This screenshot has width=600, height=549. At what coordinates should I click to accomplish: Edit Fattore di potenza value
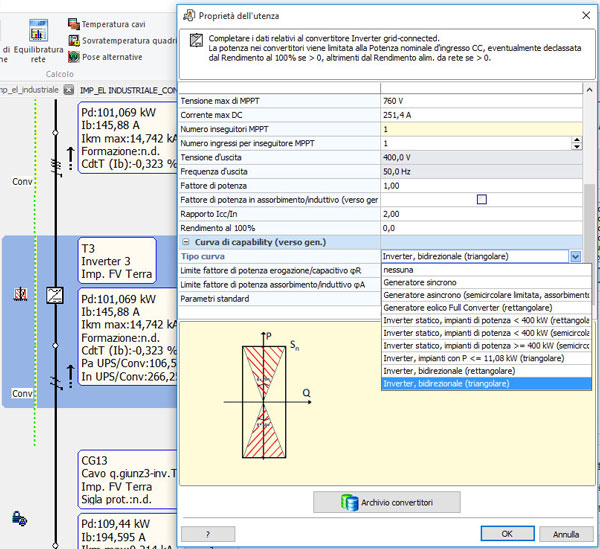click(481, 186)
